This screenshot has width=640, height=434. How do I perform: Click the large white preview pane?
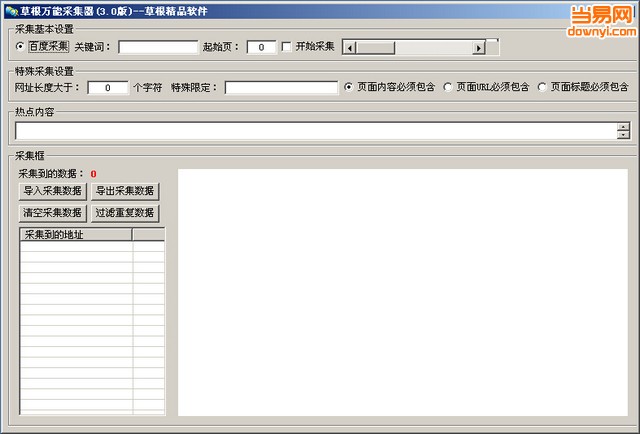click(x=403, y=292)
